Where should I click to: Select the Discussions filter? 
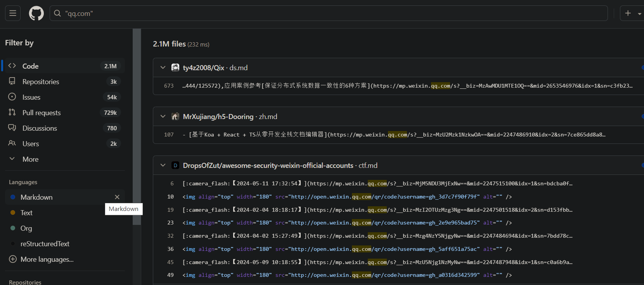[64, 128]
